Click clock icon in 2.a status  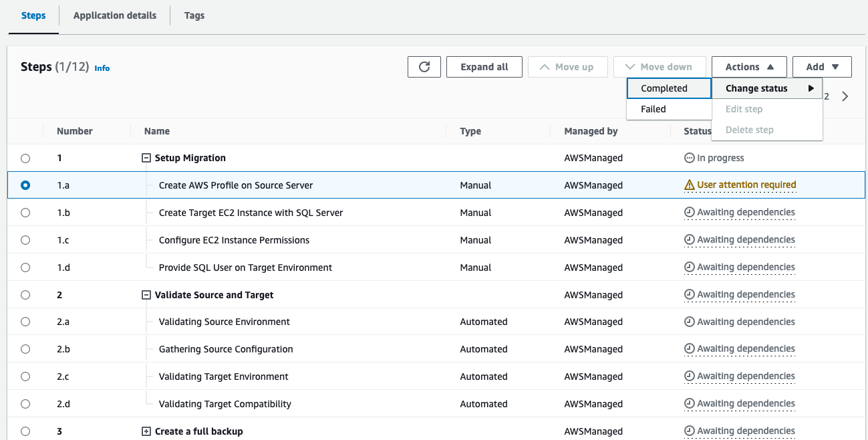690,322
